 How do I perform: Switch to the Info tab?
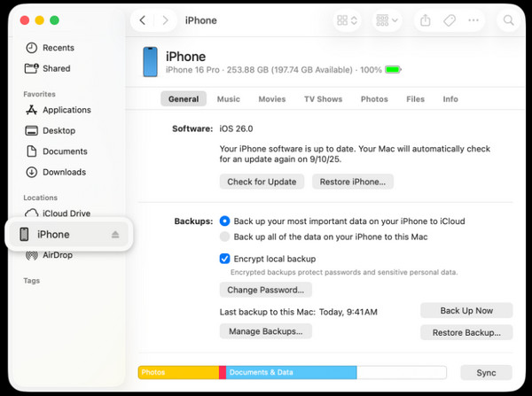450,99
